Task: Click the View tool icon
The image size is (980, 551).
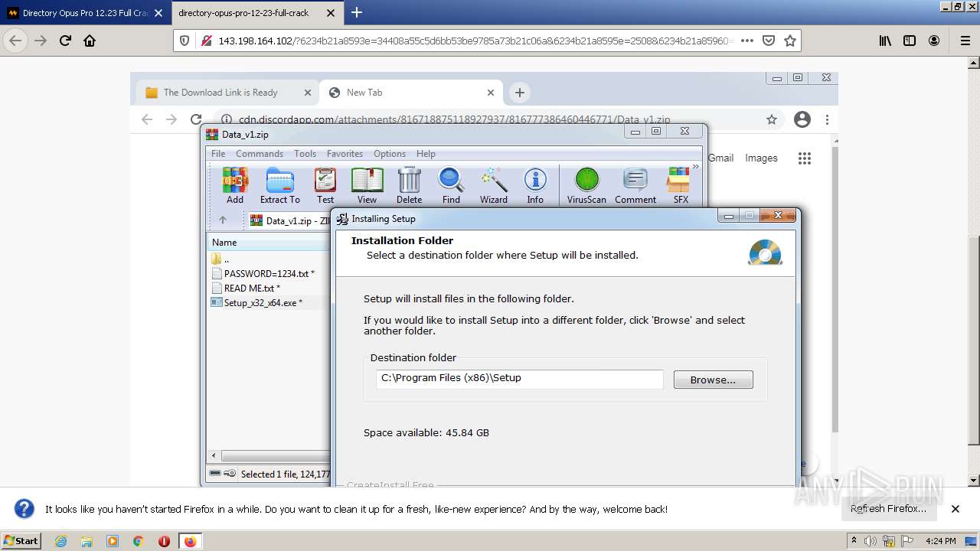Action: [x=367, y=186]
